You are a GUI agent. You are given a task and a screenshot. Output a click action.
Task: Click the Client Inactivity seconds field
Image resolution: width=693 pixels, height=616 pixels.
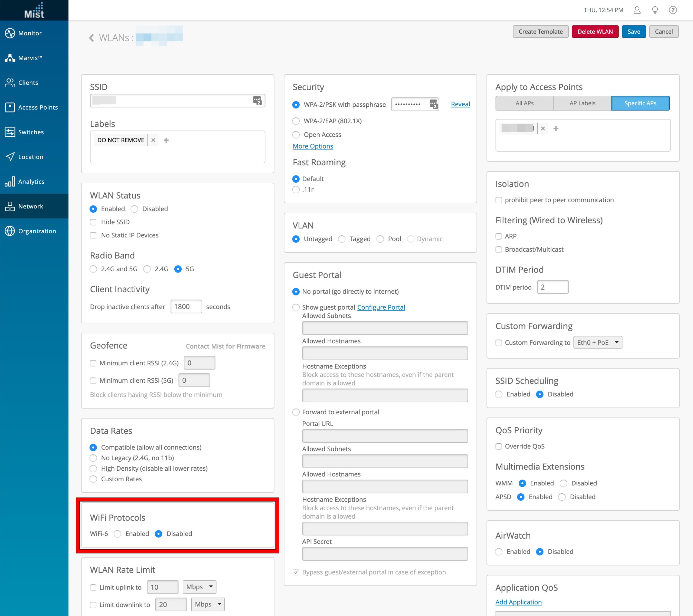click(x=186, y=306)
